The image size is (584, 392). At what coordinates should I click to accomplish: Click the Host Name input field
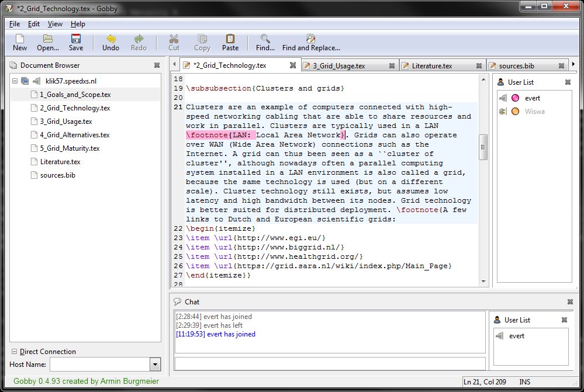click(x=100, y=365)
